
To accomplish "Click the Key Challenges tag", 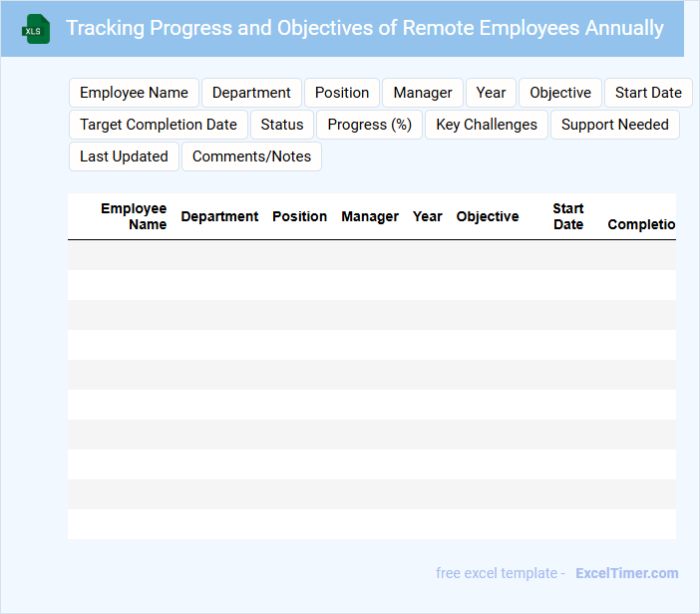I will click(487, 125).
